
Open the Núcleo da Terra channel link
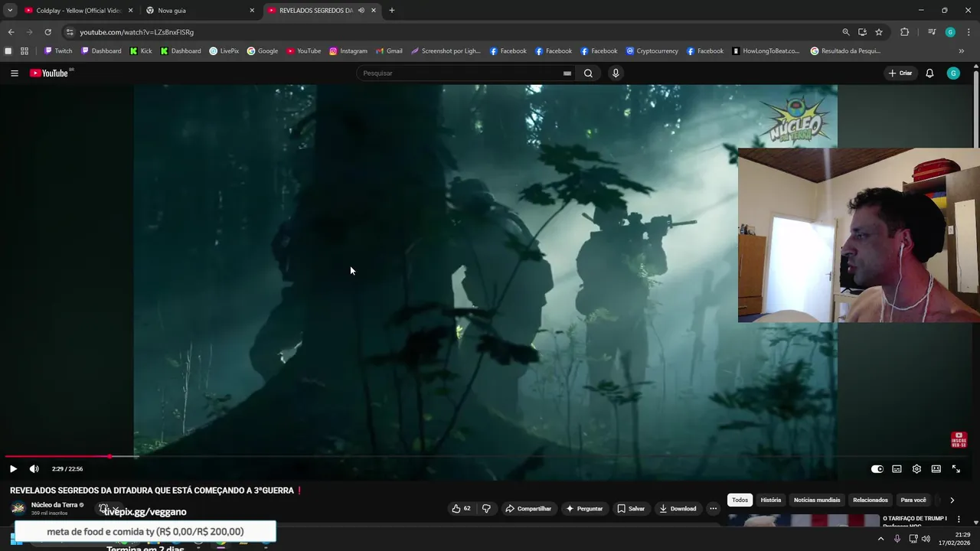(x=54, y=505)
